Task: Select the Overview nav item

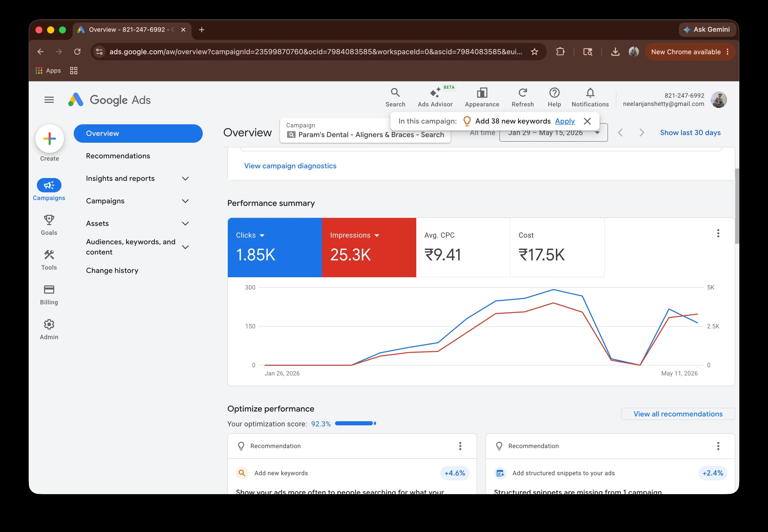Action: 138,133
